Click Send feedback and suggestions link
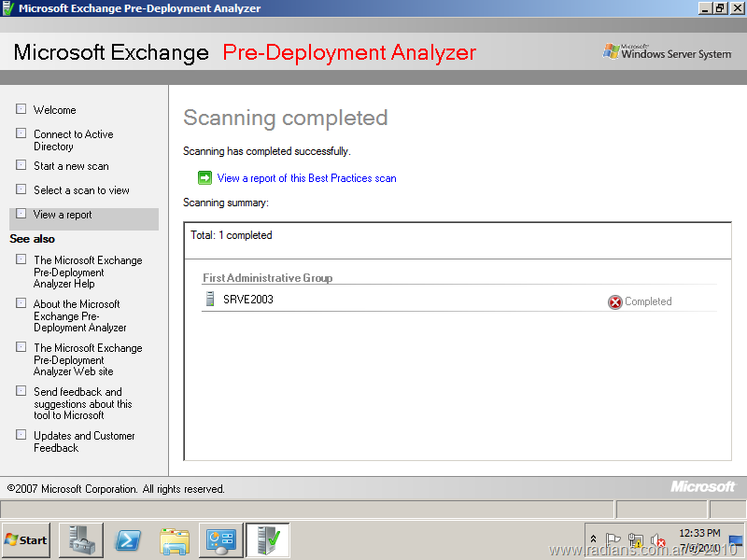Image resolution: width=747 pixels, height=560 pixels. (x=82, y=403)
